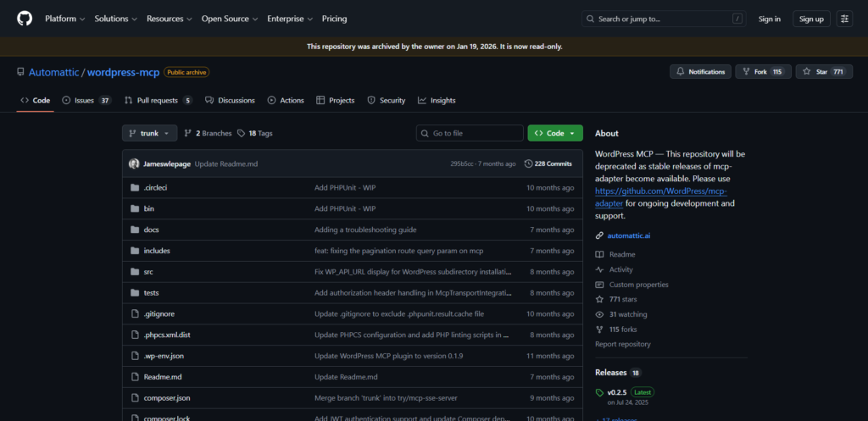Click the pulse icon beside Activity
868x421 pixels.
[x=599, y=269]
